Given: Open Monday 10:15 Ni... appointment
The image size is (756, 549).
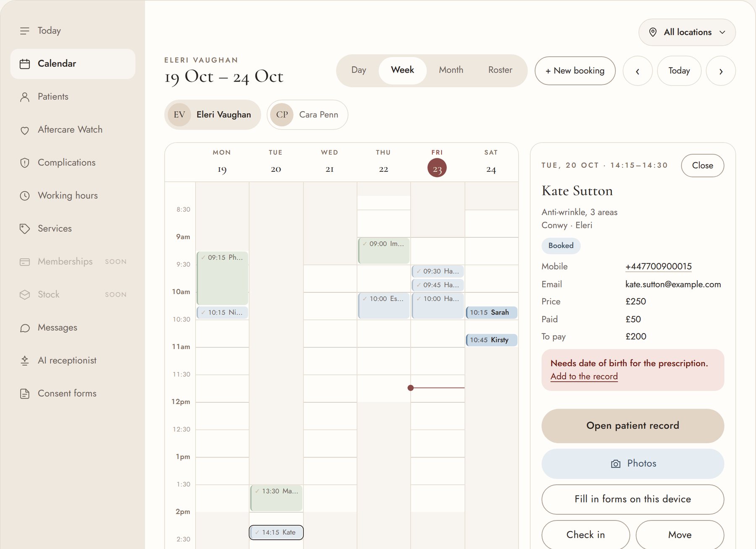Looking at the screenshot, I should tap(222, 313).
